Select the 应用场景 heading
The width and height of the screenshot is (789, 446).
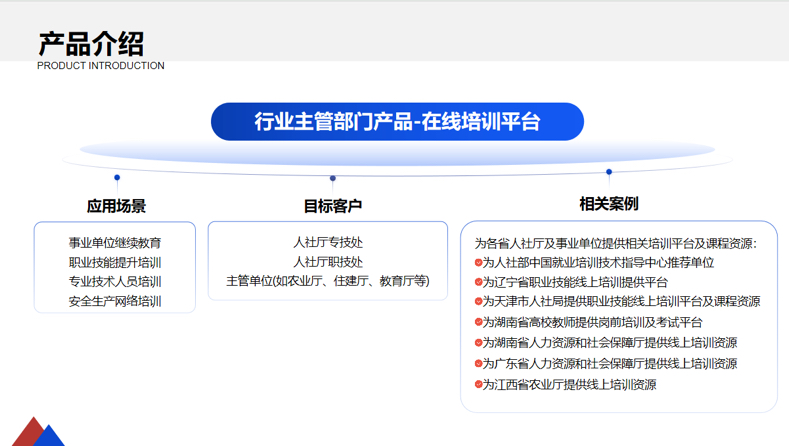pyautogui.click(x=117, y=206)
